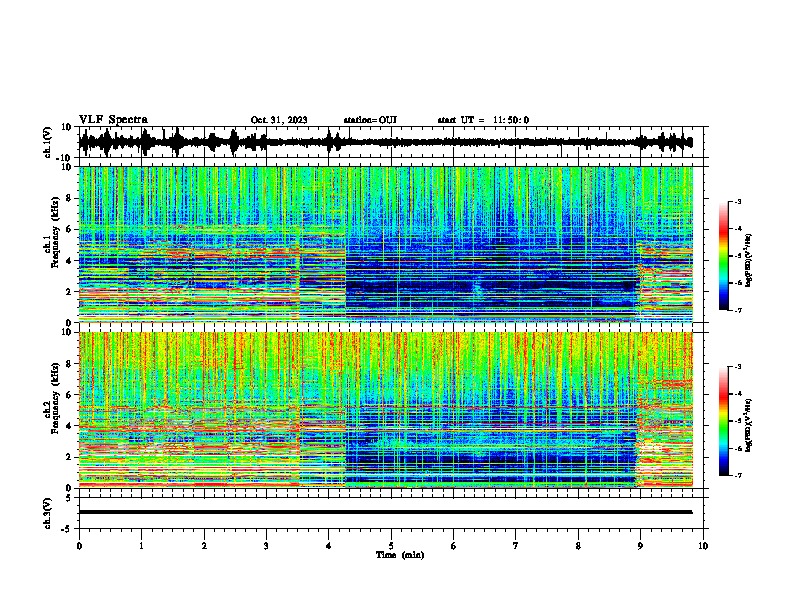This screenshot has height=612, width=792.
Task: Click the ch.2 colorbar "-4" tick label
Action: [738, 394]
